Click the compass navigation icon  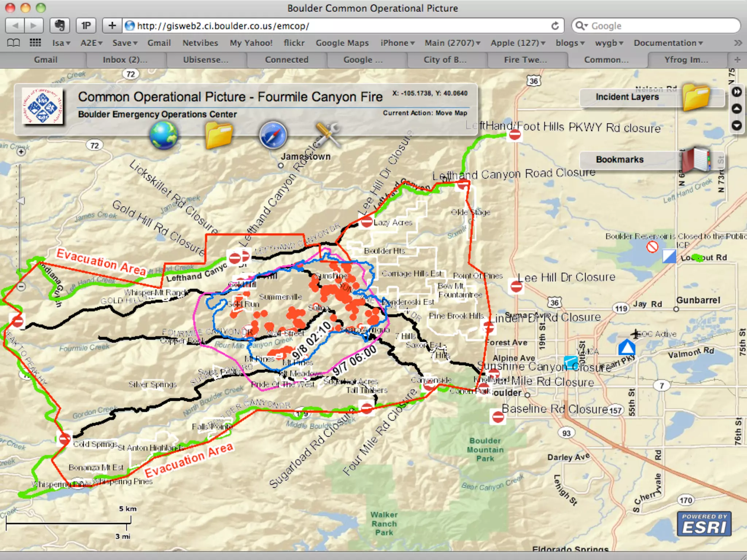pos(273,135)
